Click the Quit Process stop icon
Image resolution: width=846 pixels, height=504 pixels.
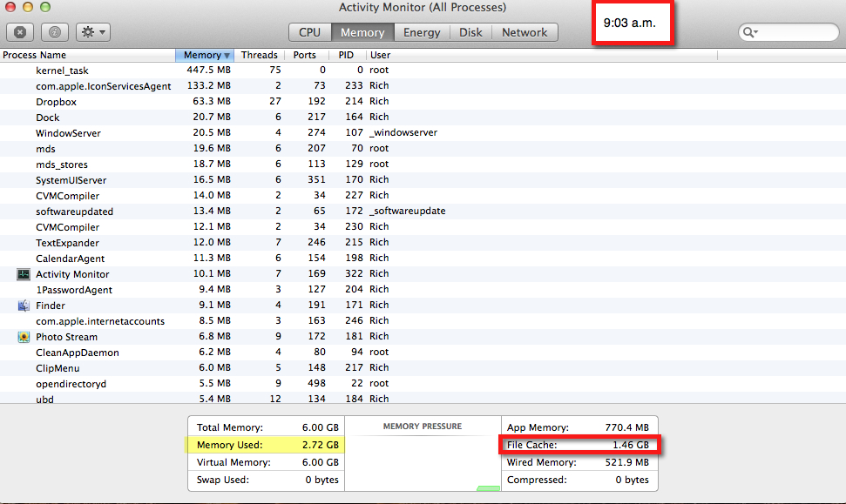click(20, 32)
